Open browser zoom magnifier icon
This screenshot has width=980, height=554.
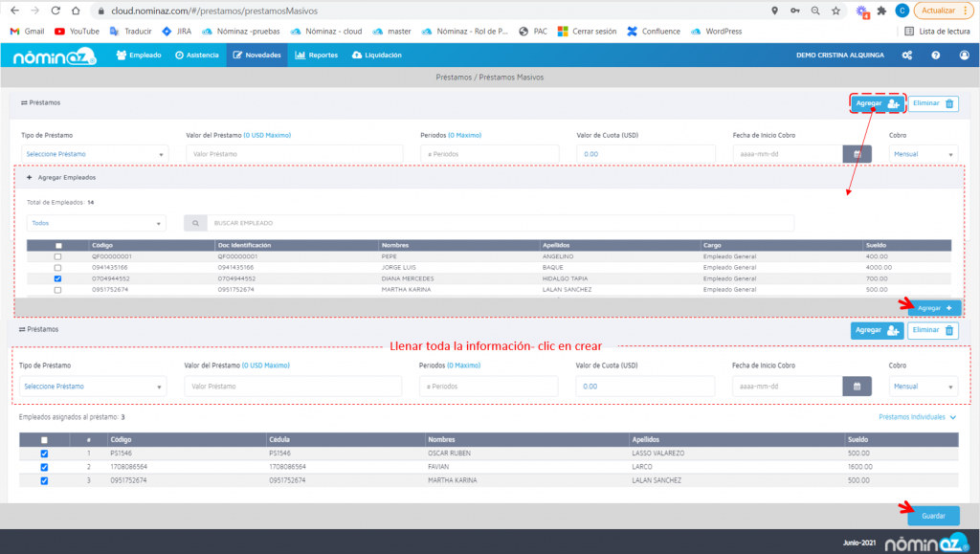[815, 11]
